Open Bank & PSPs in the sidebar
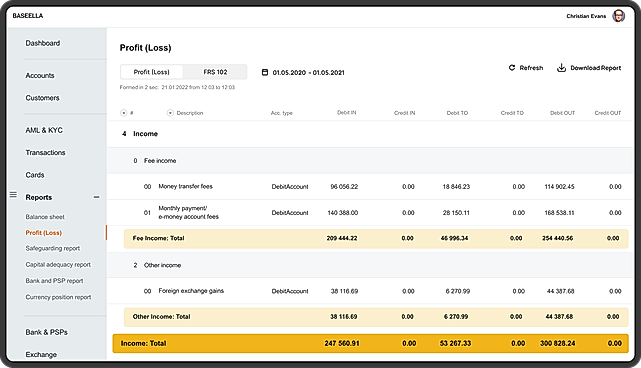The height and width of the screenshot is (368, 641). point(46,332)
